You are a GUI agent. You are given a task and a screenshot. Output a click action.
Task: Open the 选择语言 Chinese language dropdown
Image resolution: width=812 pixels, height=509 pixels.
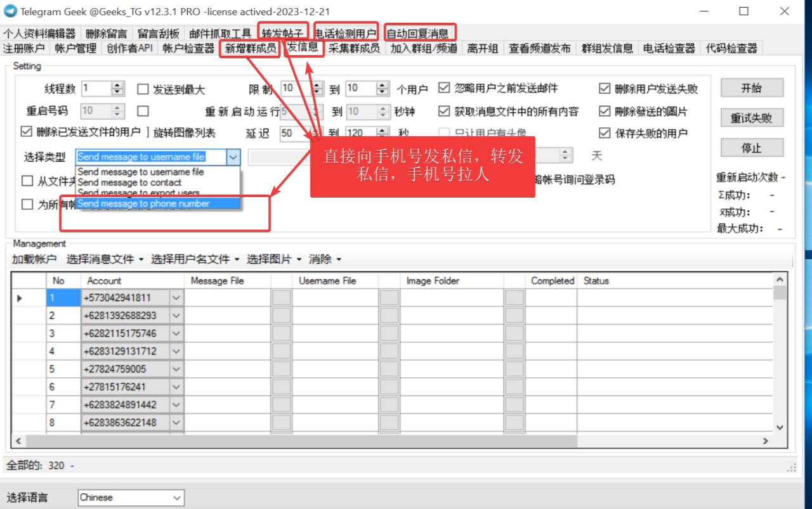(x=131, y=498)
